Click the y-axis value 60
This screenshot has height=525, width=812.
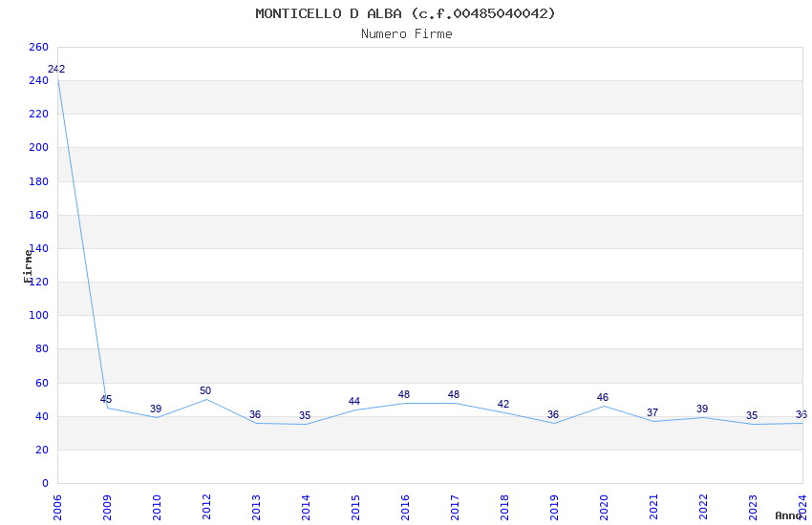click(x=42, y=384)
